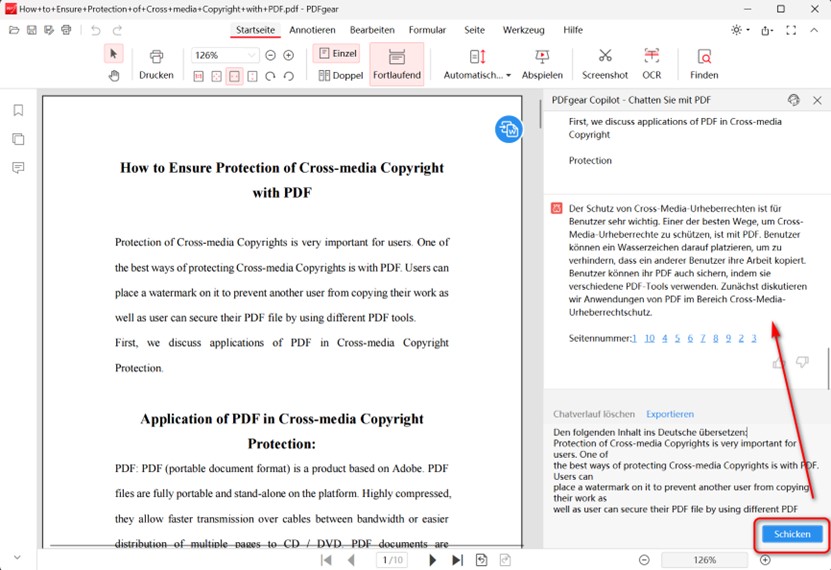Collapse the ribbon with chevron

point(814,30)
